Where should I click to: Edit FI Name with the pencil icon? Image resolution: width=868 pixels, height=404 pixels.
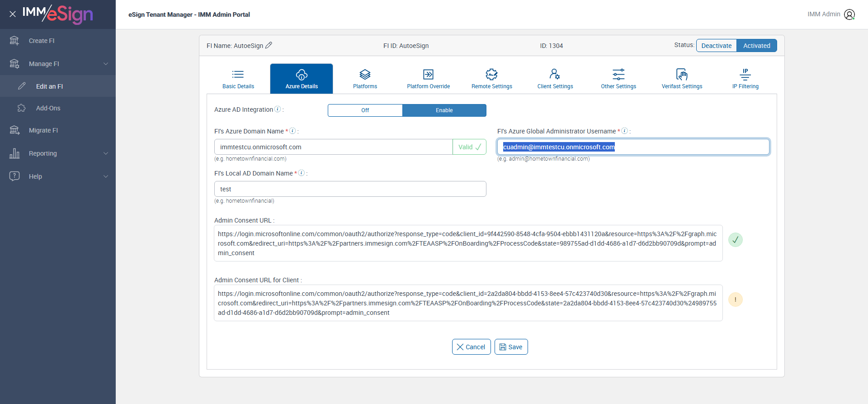[269, 45]
